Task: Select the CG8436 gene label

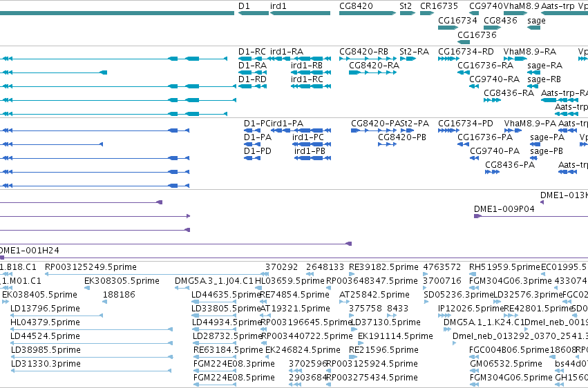Action: pyautogui.click(x=500, y=21)
